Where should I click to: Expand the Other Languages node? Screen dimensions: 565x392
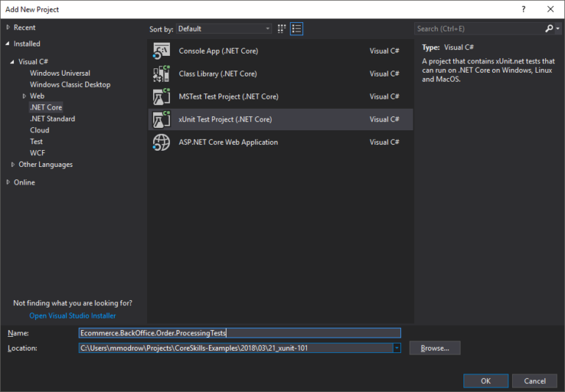[13, 165]
